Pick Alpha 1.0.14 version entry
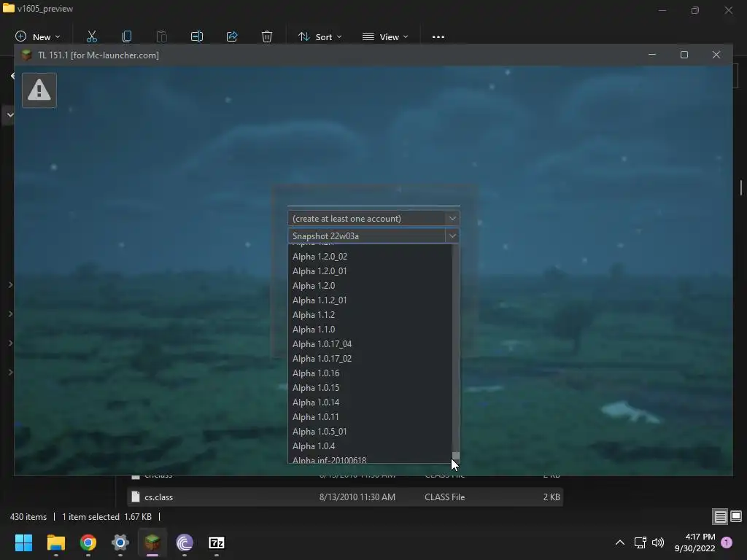This screenshot has height=560, width=747. 370,402
